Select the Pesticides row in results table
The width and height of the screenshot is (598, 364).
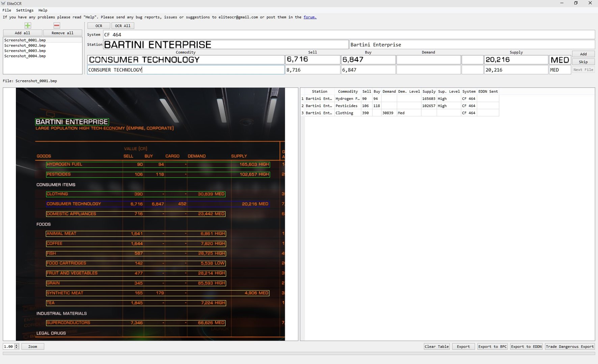tap(399, 106)
